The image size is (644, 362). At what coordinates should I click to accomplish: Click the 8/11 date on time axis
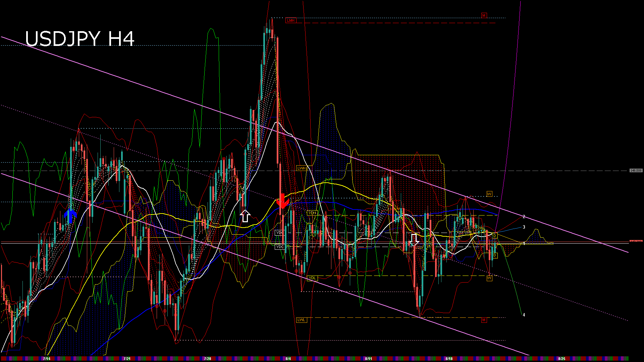[369, 359]
